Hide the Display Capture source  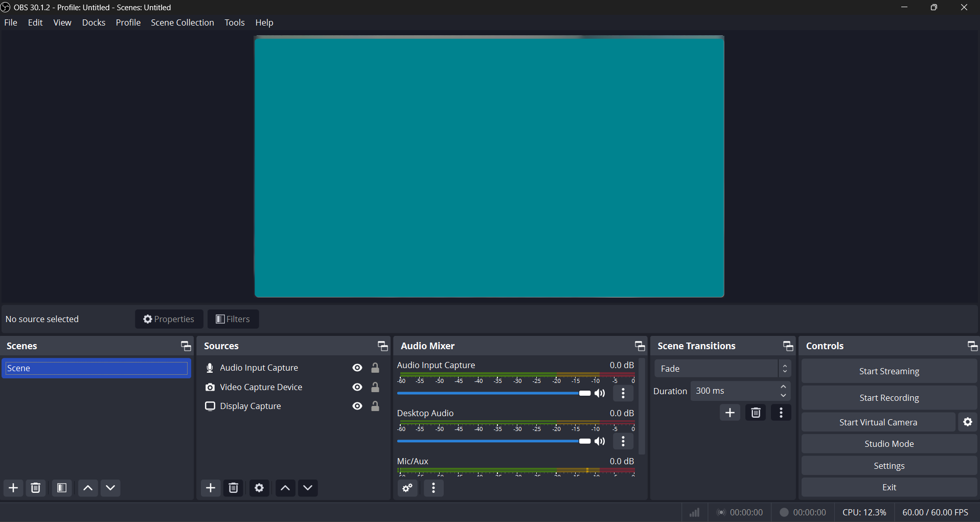pos(357,406)
